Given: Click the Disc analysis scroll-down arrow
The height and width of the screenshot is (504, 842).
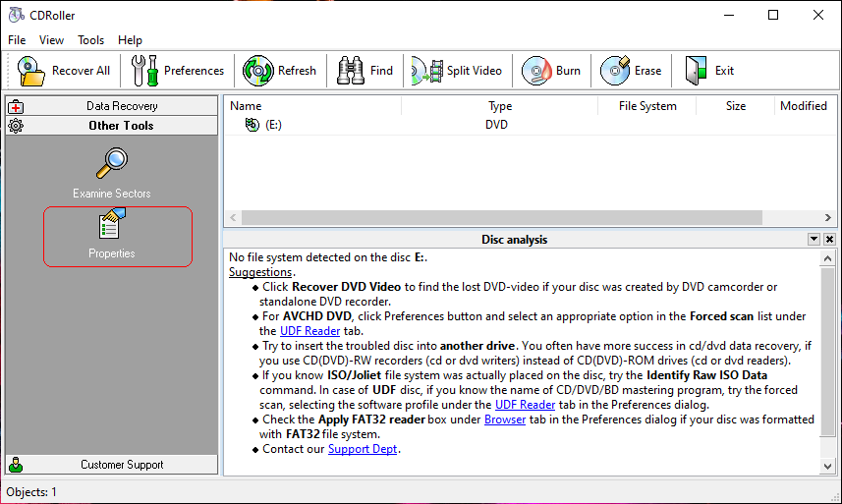Looking at the screenshot, I should coord(827,467).
